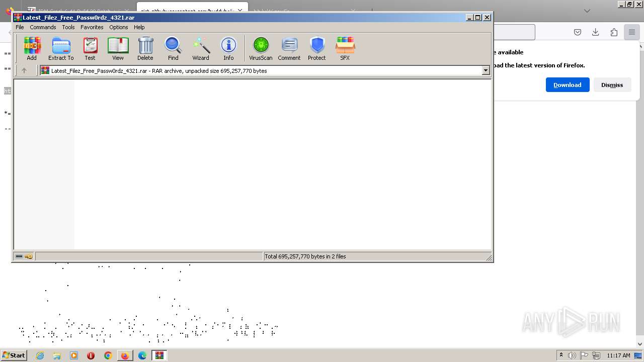Close the active Firefox tab
The height and width of the screenshot is (362, 644).
(240, 11)
